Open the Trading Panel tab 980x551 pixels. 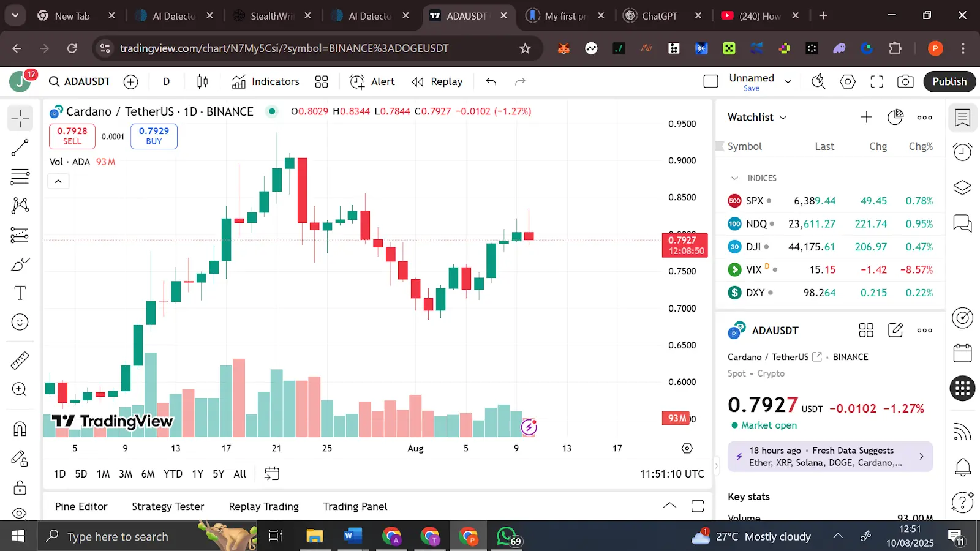click(x=355, y=507)
